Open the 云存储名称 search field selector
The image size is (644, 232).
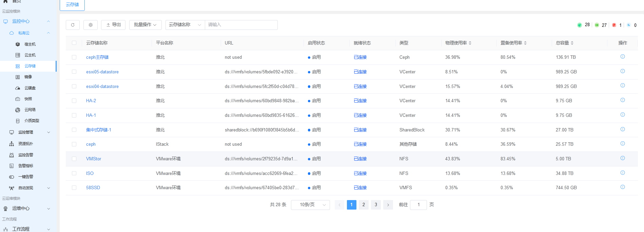pyautogui.click(x=185, y=25)
